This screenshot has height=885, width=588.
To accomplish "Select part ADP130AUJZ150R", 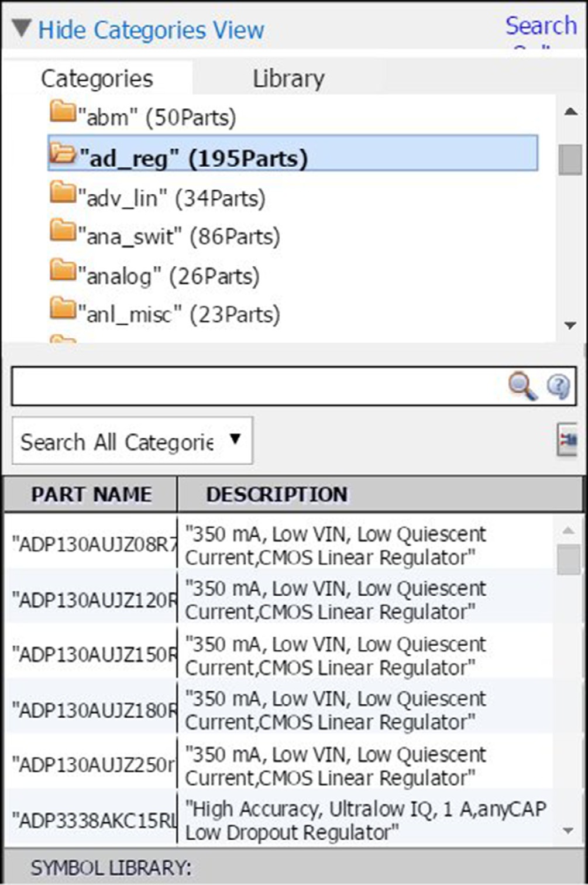I will click(94, 654).
